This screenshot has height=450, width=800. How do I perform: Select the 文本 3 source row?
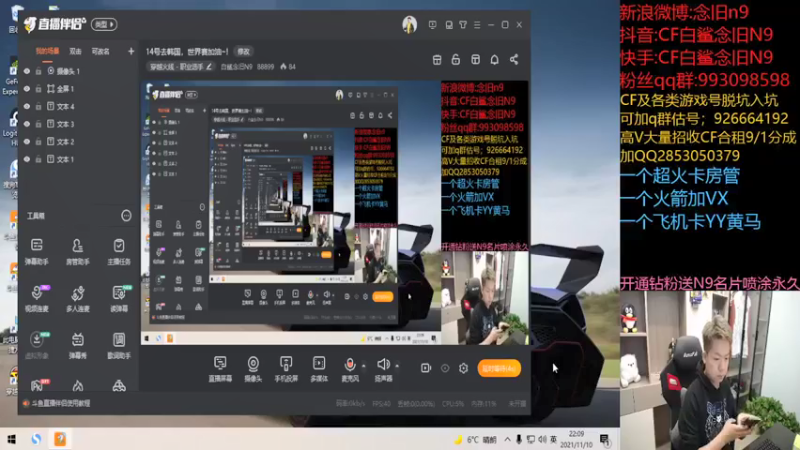pyautogui.click(x=78, y=124)
